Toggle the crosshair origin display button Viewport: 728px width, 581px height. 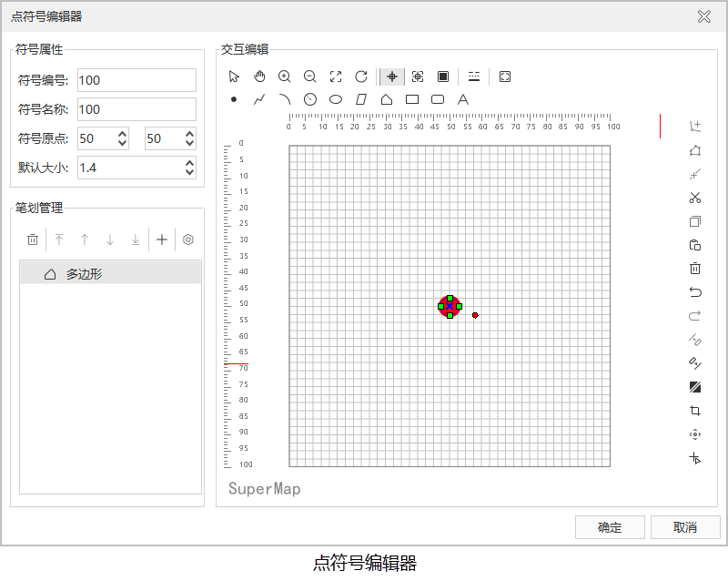392,76
